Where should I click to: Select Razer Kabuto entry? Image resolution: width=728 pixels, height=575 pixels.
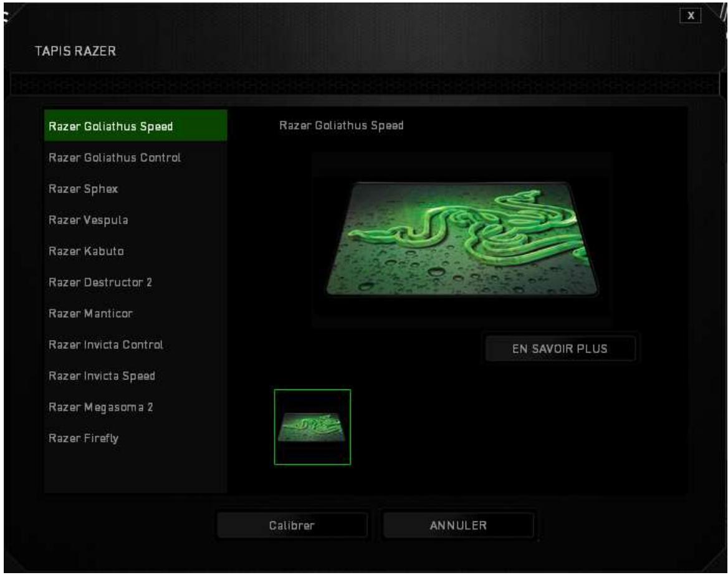coord(136,250)
